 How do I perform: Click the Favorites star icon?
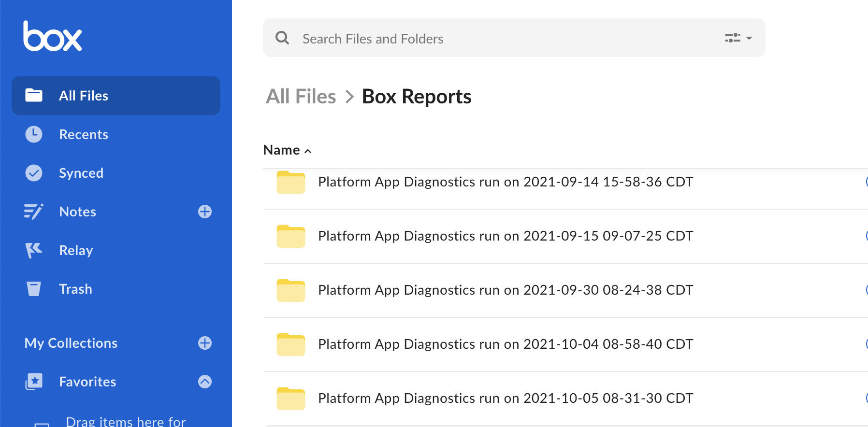[x=34, y=382]
